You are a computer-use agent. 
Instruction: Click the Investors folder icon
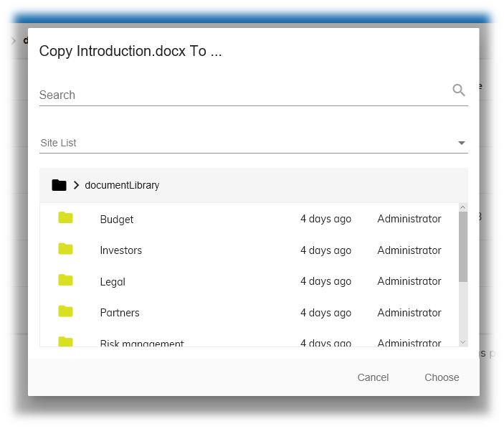pyautogui.click(x=65, y=249)
